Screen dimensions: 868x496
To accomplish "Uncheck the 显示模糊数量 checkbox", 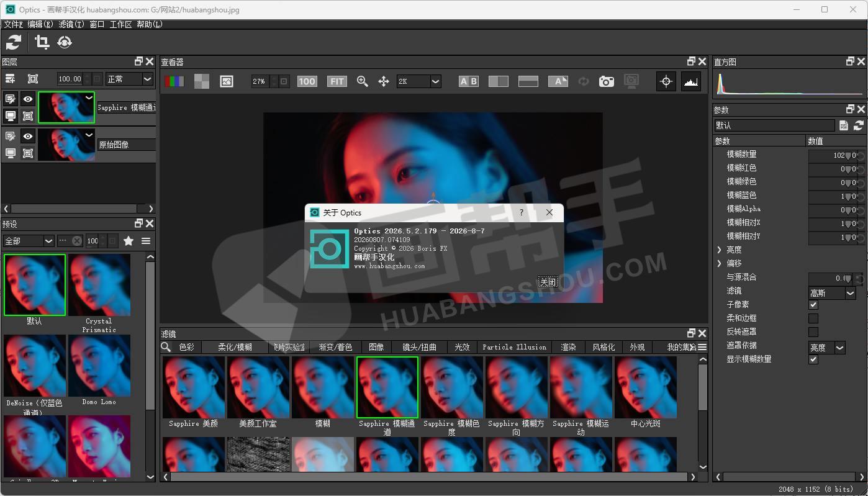I will click(x=813, y=359).
